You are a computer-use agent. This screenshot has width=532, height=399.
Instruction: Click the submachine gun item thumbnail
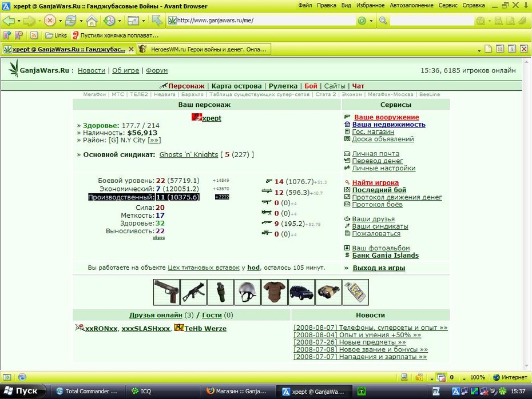pyautogui.click(x=193, y=292)
